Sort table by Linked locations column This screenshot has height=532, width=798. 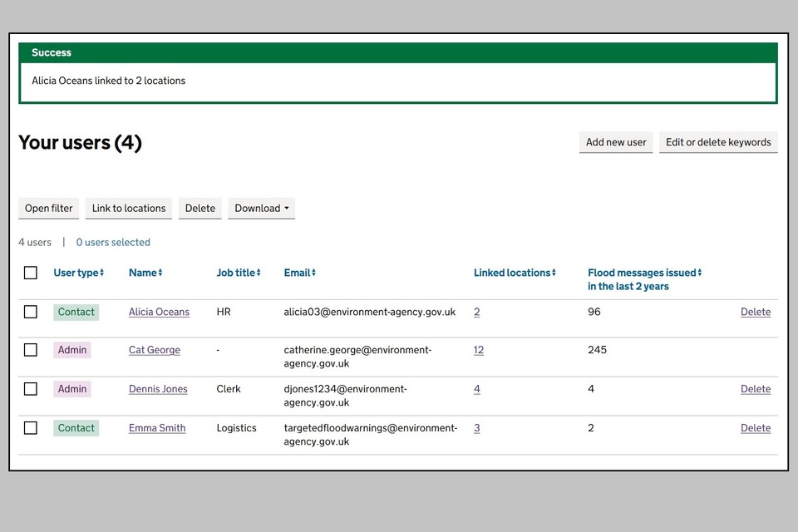[x=515, y=273]
